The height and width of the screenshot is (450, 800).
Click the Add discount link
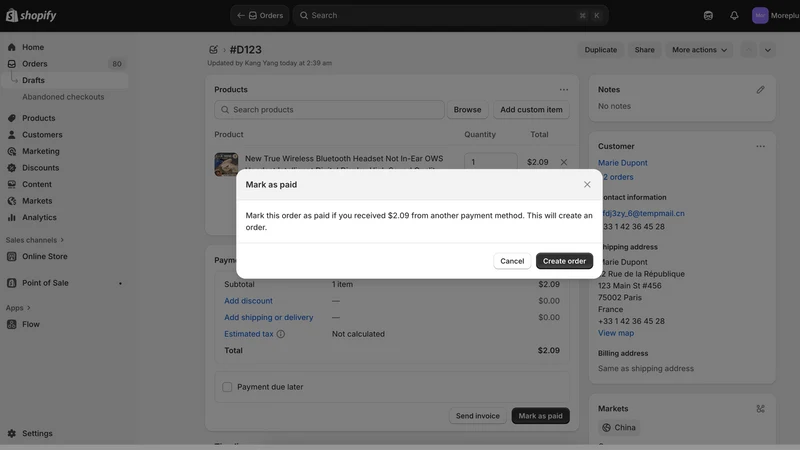[248, 301]
